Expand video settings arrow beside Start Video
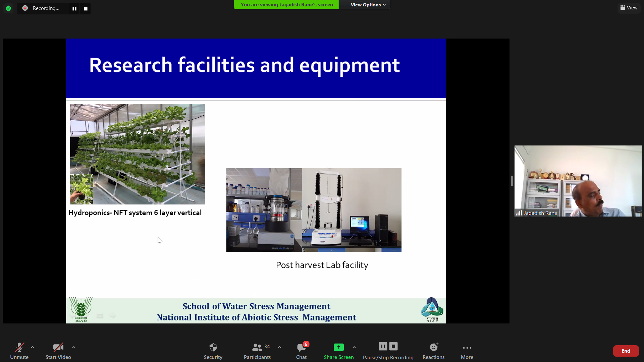Screen dimensions: 644x362 (74, 347)
